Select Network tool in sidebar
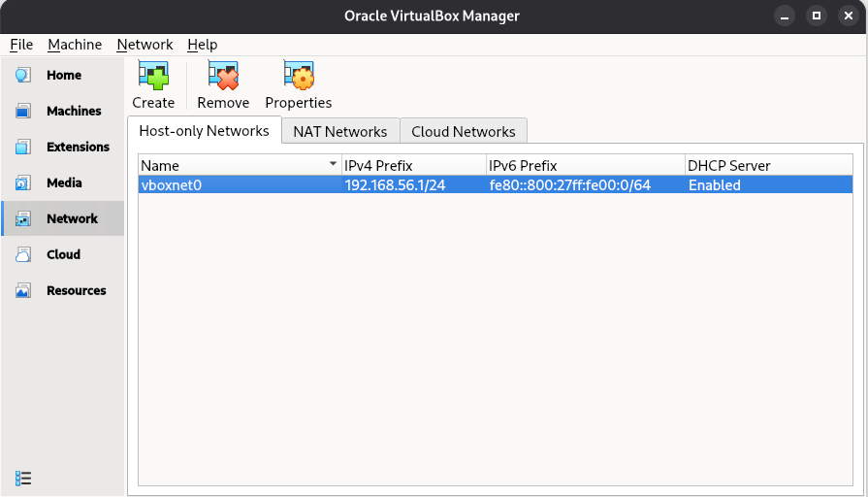Viewport: 868px width, 497px height. (62, 218)
